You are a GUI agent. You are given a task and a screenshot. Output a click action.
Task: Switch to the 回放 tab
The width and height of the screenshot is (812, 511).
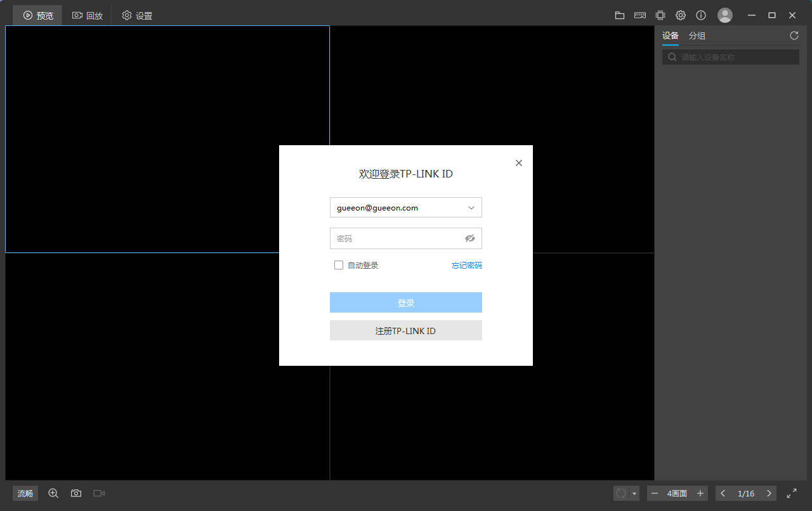click(x=88, y=15)
